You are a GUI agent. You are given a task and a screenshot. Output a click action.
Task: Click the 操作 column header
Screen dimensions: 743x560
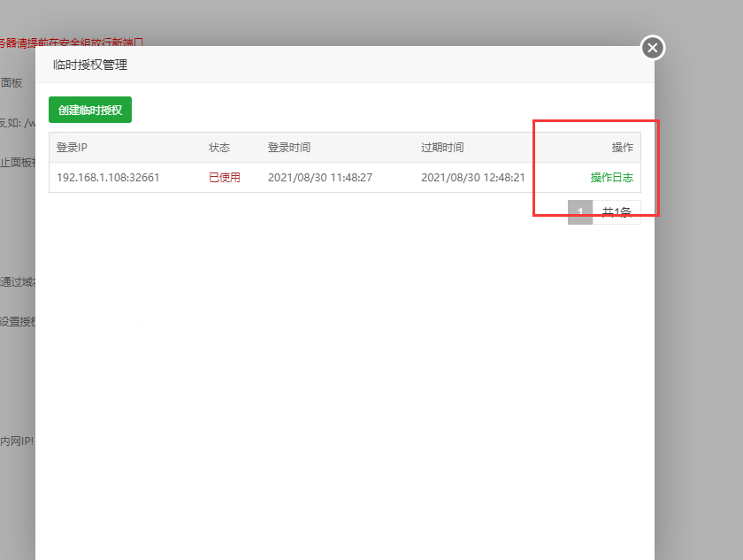pos(623,148)
